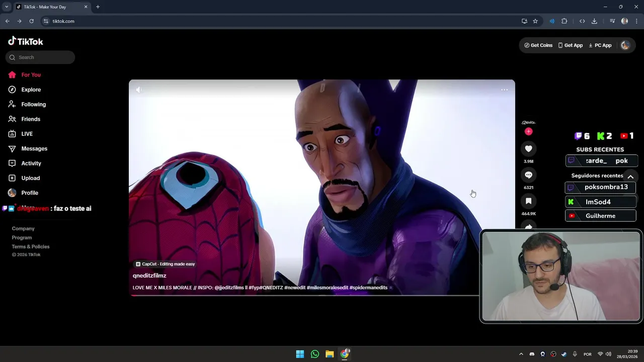Viewport: 644px width, 362px height.
Task: Save the video with the bookmark icon
Action: [x=528, y=201]
